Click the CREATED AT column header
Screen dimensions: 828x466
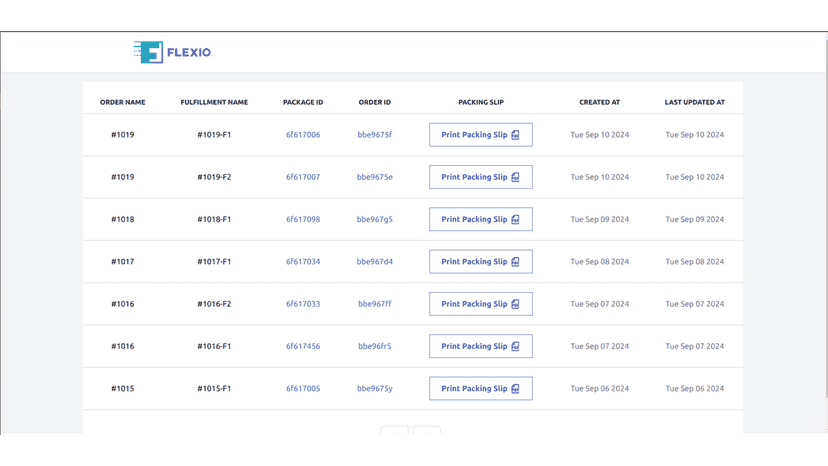[x=600, y=102]
